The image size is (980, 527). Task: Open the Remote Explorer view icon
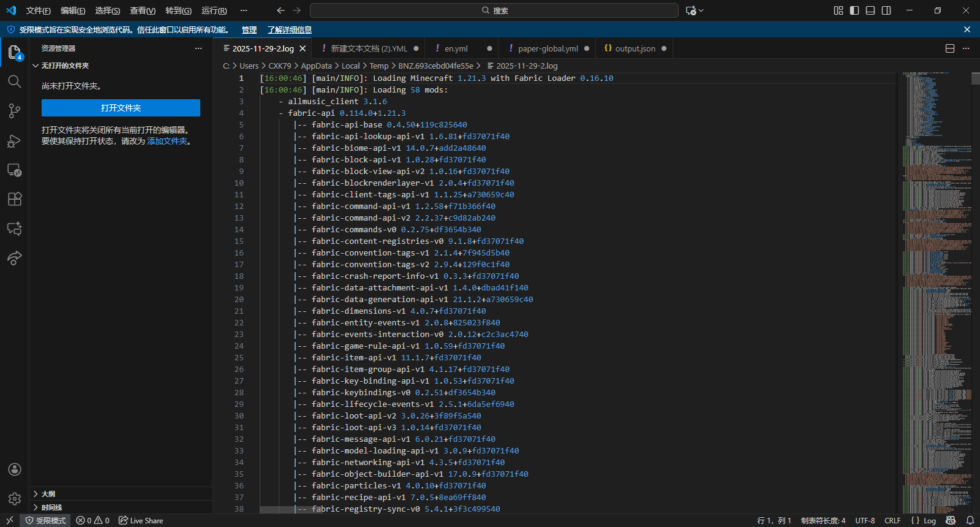[x=15, y=170]
